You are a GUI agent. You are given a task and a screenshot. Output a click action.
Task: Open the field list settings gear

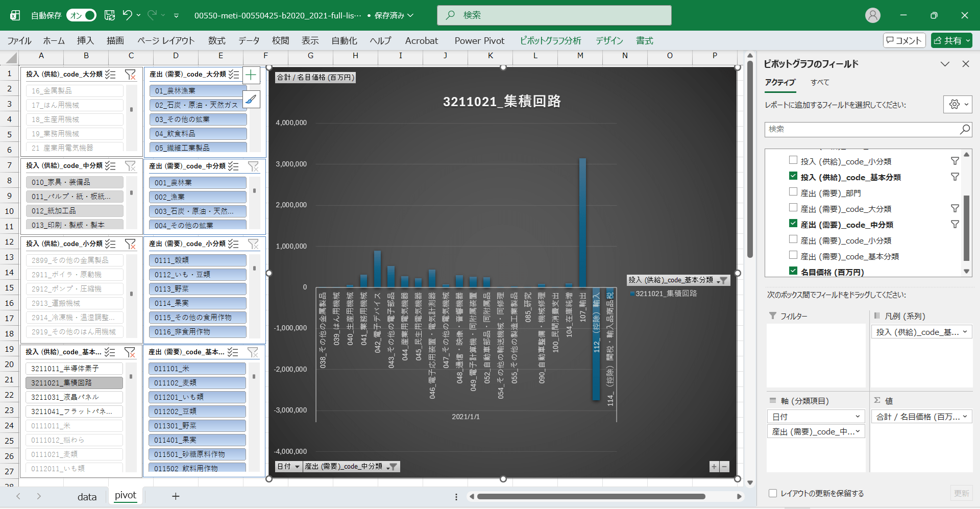pos(954,105)
